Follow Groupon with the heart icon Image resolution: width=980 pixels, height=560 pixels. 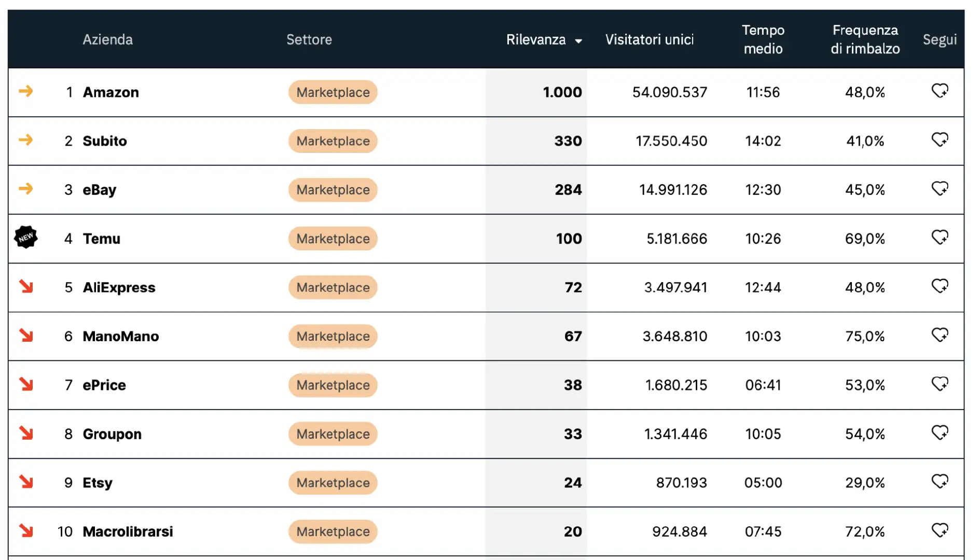(x=940, y=432)
